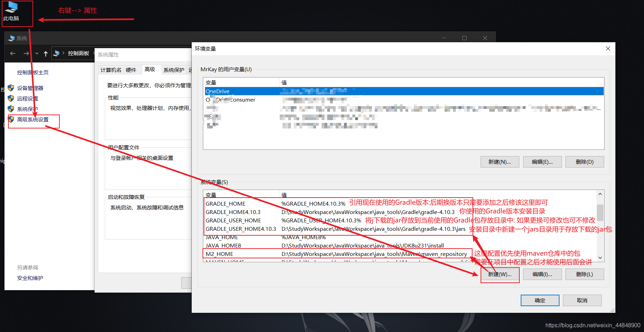Click the forward arrow in System window
This screenshot has height=332, width=644.
click(x=26, y=53)
